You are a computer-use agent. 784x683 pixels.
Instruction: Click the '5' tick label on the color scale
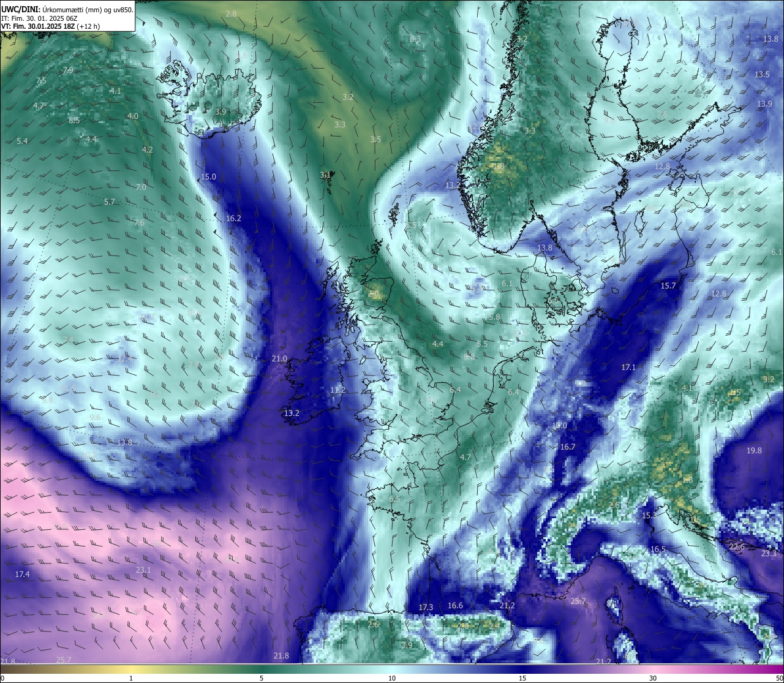coord(262,678)
